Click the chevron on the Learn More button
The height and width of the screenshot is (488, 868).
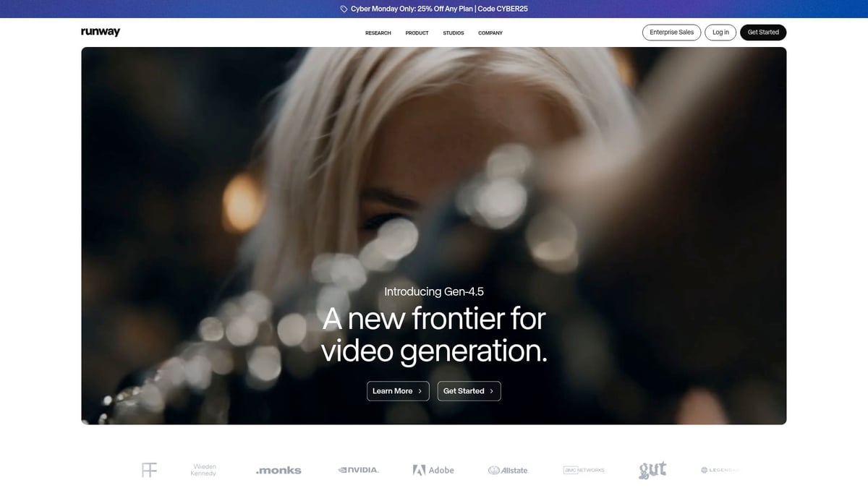tap(420, 391)
